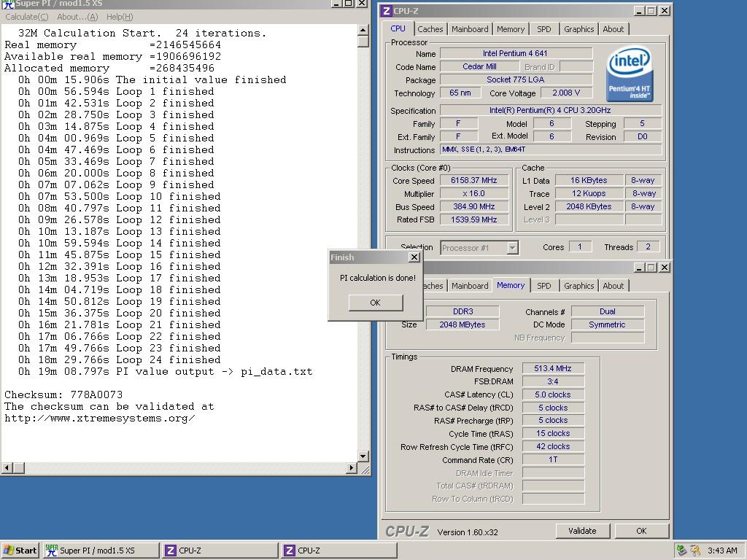Click the system tray network icon
The height and width of the screenshot is (560, 747).
[x=682, y=551]
